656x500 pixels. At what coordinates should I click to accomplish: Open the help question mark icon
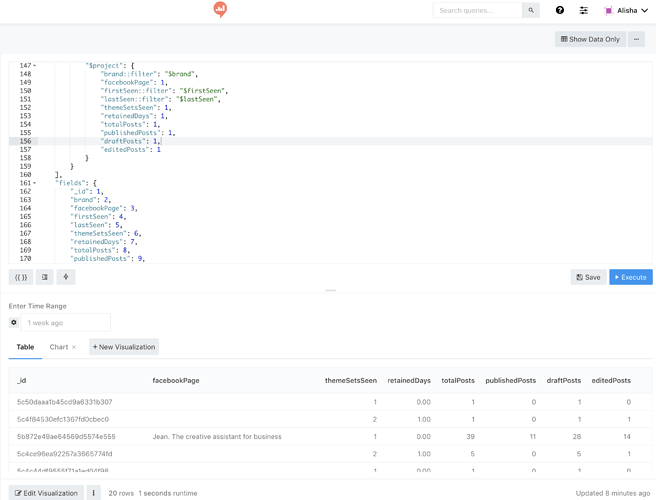[x=560, y=10]
